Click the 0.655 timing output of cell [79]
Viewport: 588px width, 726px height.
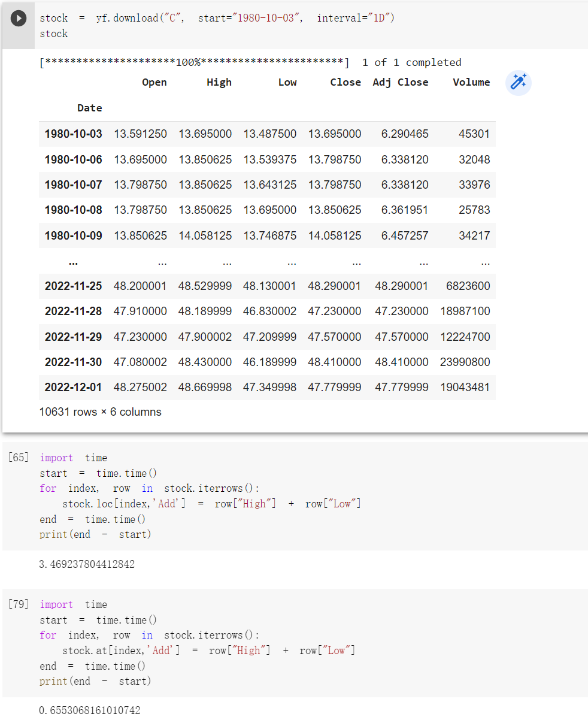90,710
